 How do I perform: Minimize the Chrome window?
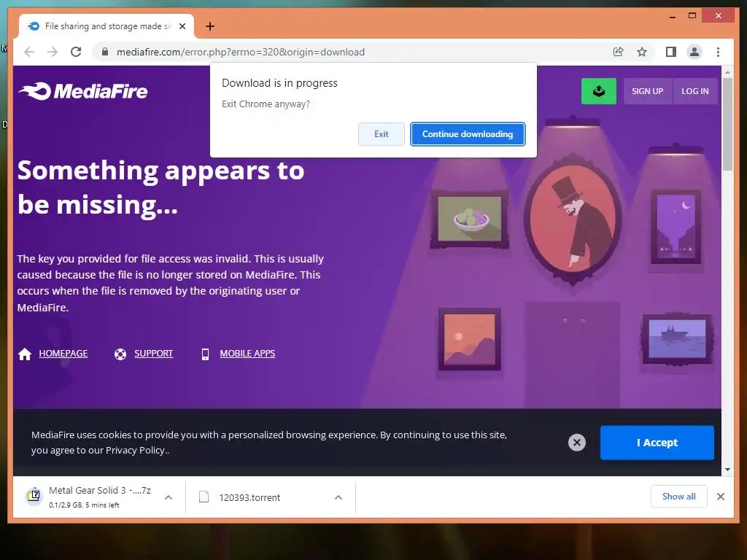672,17
